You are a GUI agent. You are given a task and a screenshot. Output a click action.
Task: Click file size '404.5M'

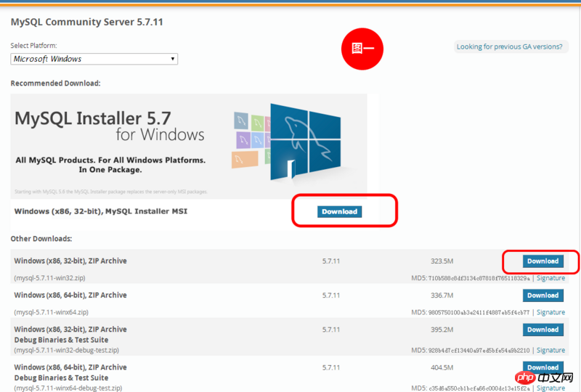click(x=442, y=367)
